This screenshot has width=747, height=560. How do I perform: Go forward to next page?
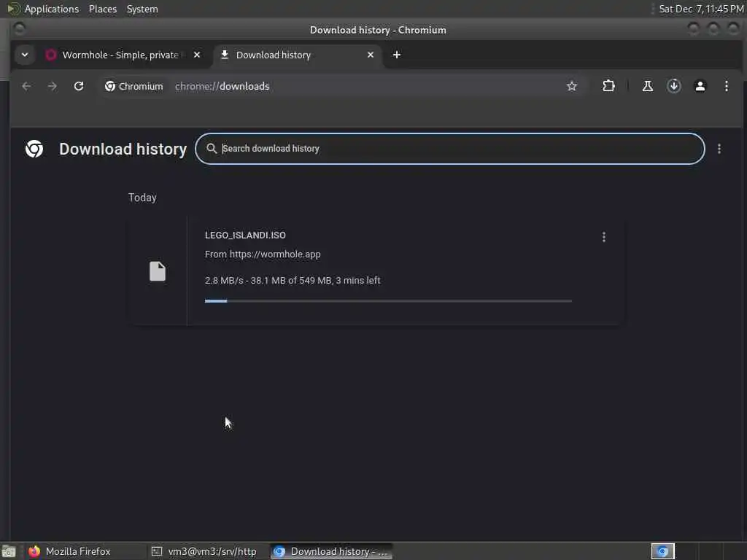(x=53, y=86)
